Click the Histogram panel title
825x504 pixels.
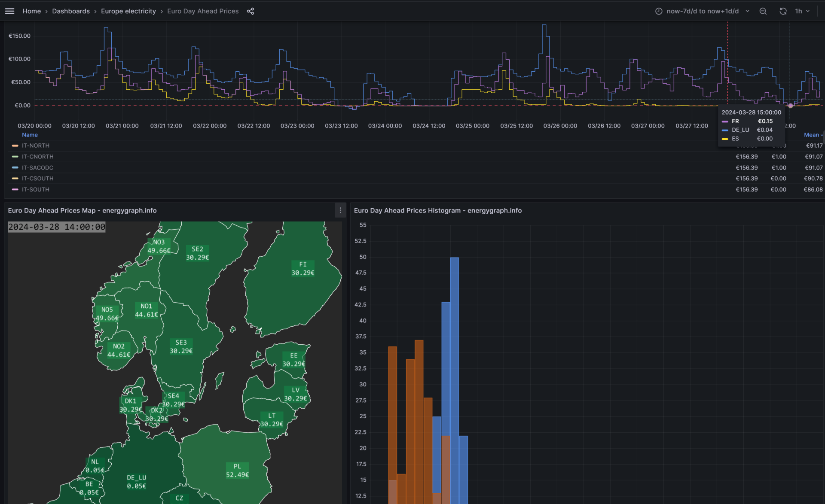[x=437, y=210]
